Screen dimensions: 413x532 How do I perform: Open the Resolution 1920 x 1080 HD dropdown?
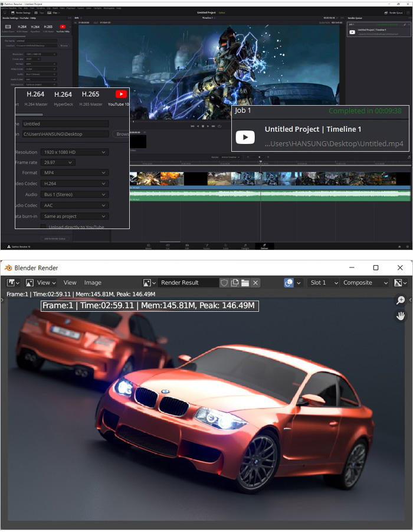pyautogui.click(x=74, y=152)
